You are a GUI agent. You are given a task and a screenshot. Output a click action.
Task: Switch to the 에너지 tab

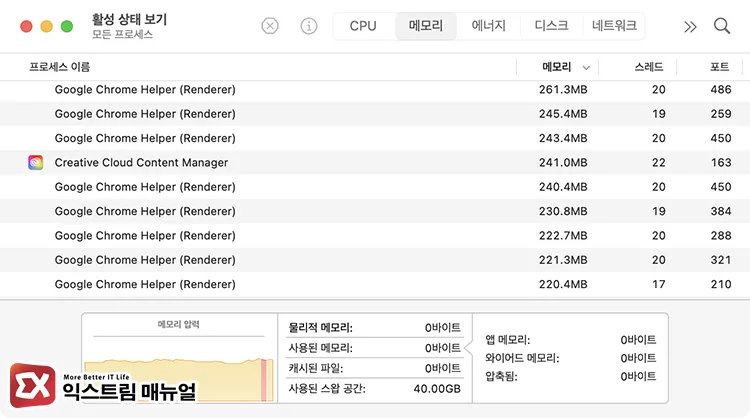pyautogui.click(x=488, y=26)
